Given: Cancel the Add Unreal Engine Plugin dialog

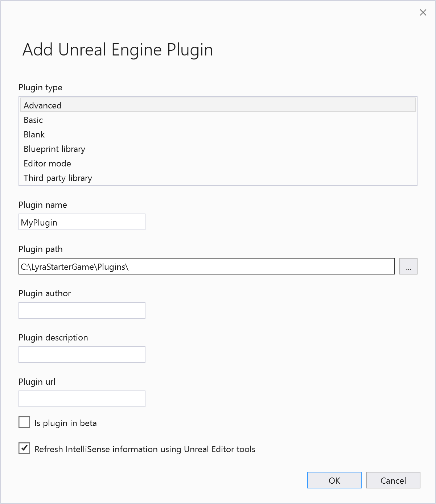Looking at the screenshot, I should click(x=393, y=480).
